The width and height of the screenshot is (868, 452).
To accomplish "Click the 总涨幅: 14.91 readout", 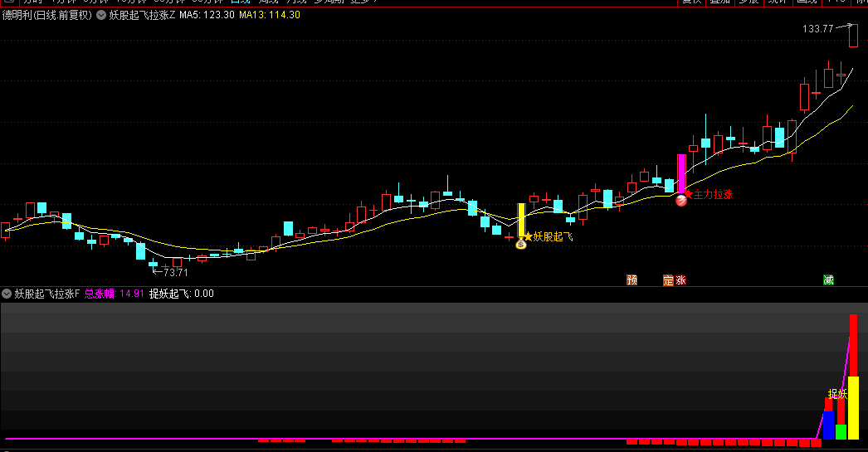I will coord(114,294).
